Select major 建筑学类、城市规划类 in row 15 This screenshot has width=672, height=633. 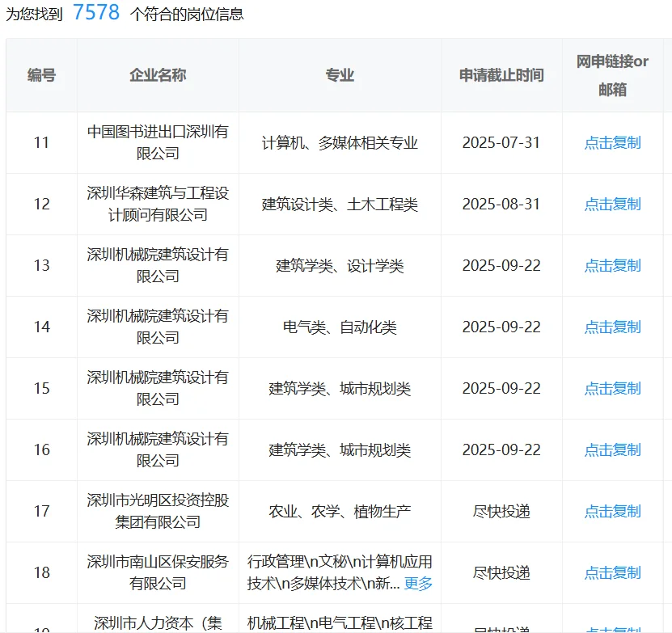(340, 388)
